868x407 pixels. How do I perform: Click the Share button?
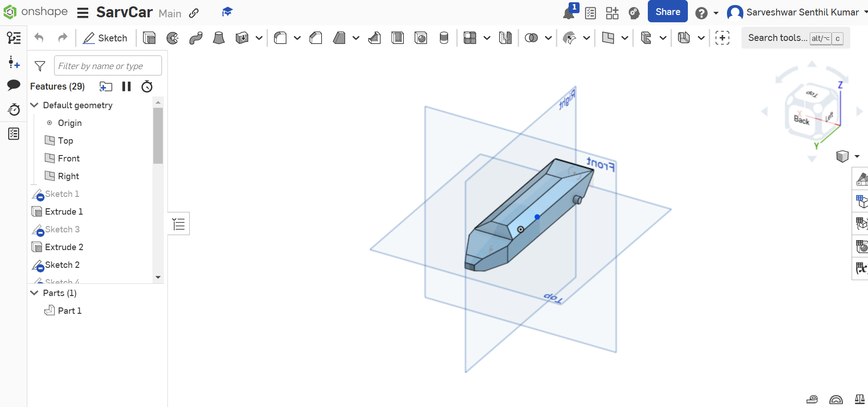coord(667,12)
